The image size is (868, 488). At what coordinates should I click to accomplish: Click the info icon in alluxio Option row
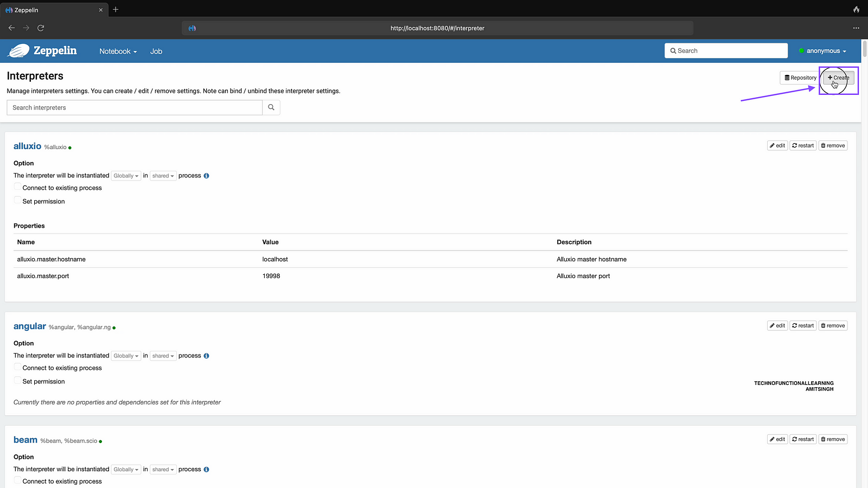click(206, 176)
